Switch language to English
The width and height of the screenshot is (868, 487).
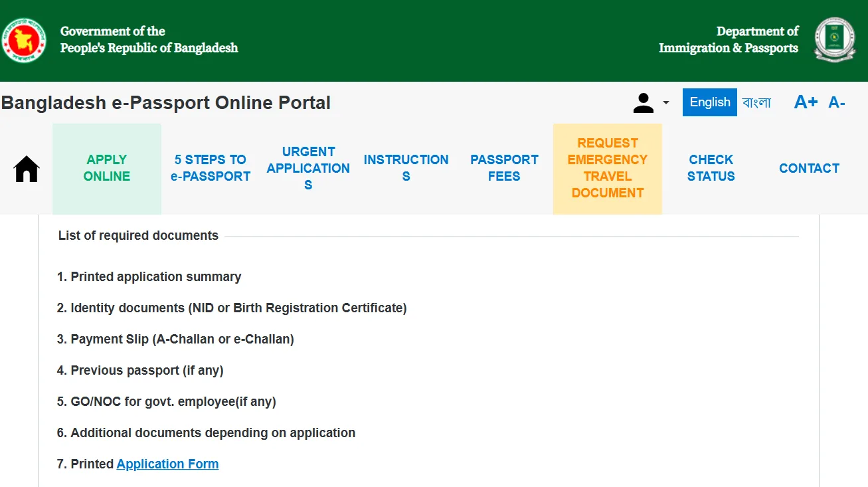709,102
